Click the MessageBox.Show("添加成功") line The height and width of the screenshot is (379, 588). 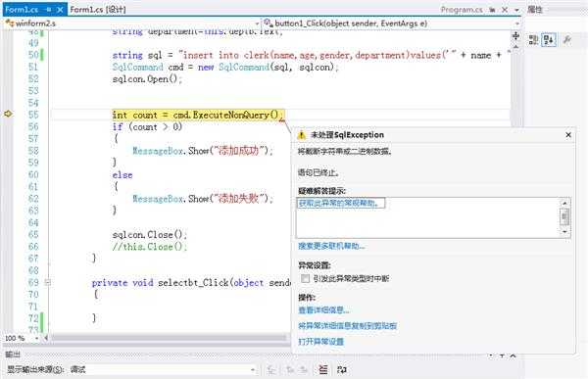coord(203,151)
